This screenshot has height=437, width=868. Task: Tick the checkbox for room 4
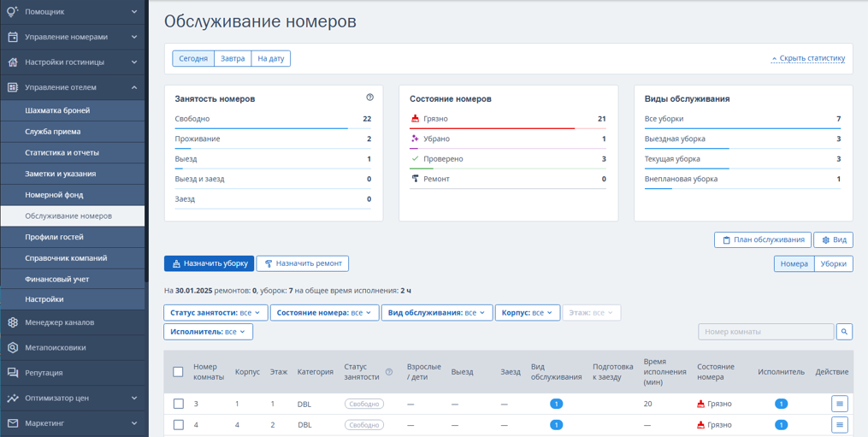point(178,425)
